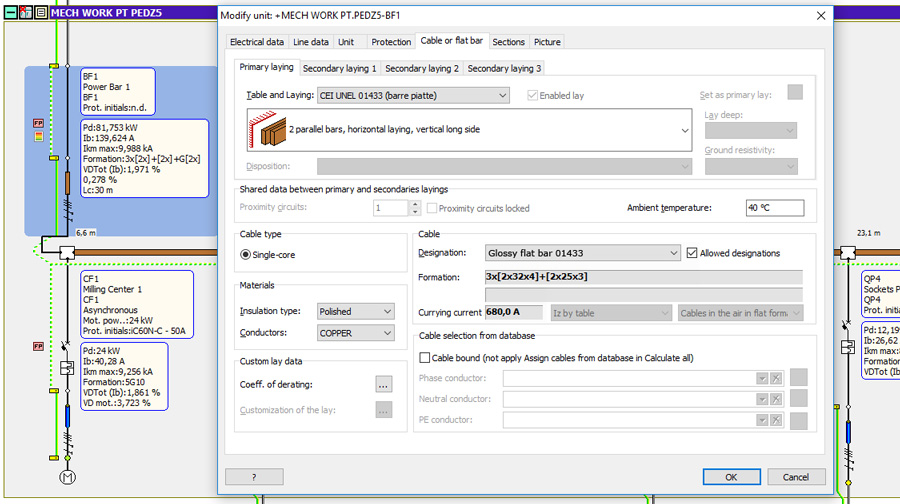Click the Ambient temperature input field
Image resolution: width=900 pixels, height=504 pixels.
pyautogui.click(x=774, y=208)
